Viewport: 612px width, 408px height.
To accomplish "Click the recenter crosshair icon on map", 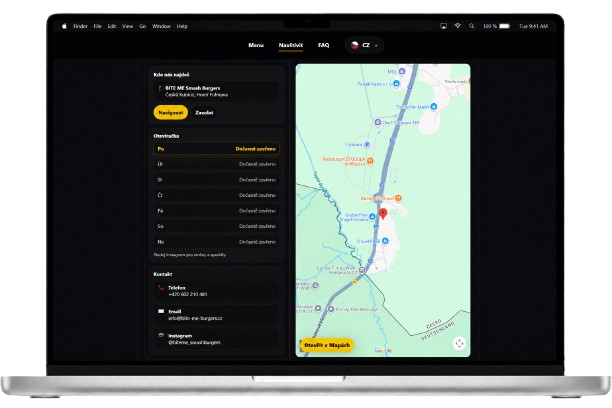I will click(x=459, y=344).
